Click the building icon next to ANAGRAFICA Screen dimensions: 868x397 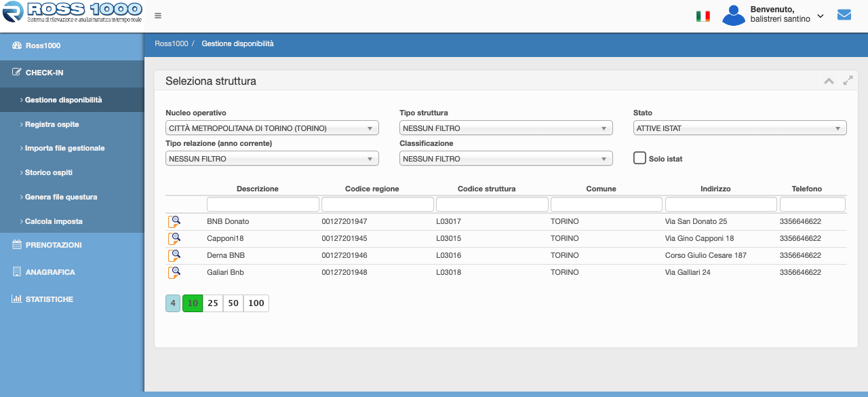pos(17,271)
